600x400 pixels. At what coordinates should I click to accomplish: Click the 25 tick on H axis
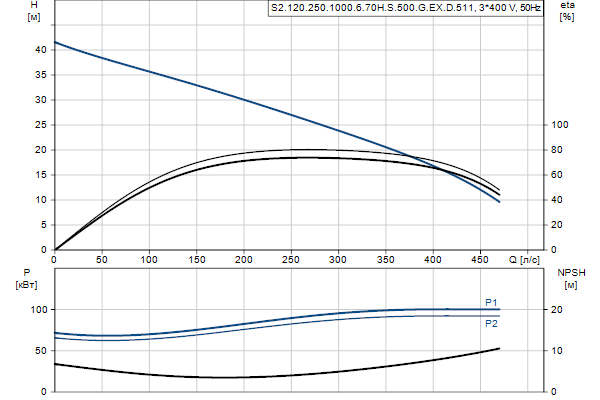click(40, 125)
